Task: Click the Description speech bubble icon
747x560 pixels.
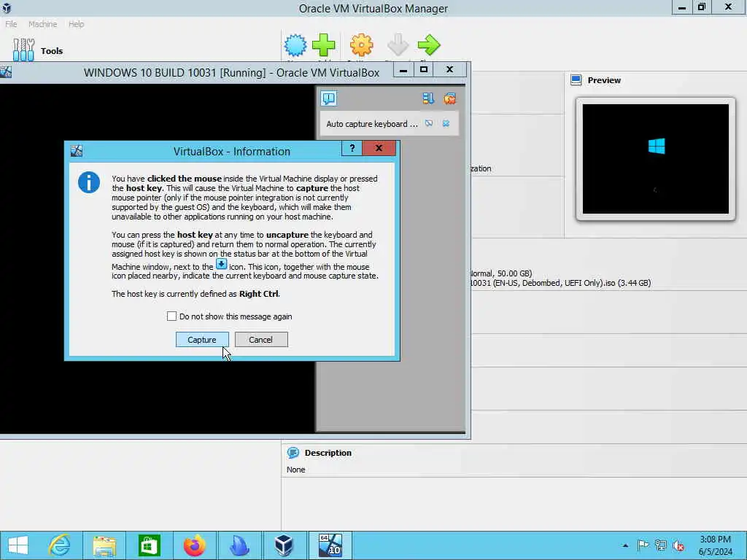Action: [293, 453]
